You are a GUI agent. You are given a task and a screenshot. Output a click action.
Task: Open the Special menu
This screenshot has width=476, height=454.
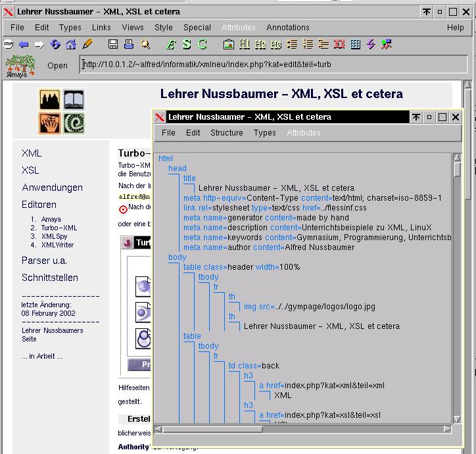coord(197,28)
